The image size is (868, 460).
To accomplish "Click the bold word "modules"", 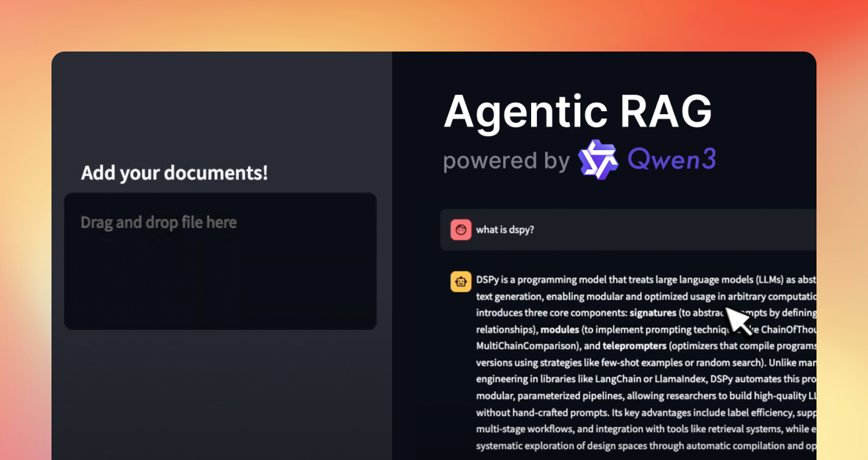I will click(x=561, y=329).
